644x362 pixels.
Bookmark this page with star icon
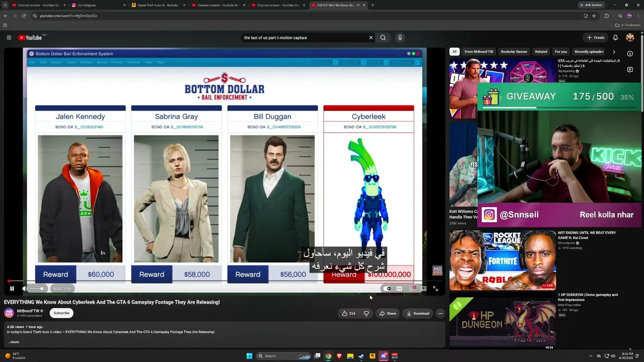coord(594,16)
